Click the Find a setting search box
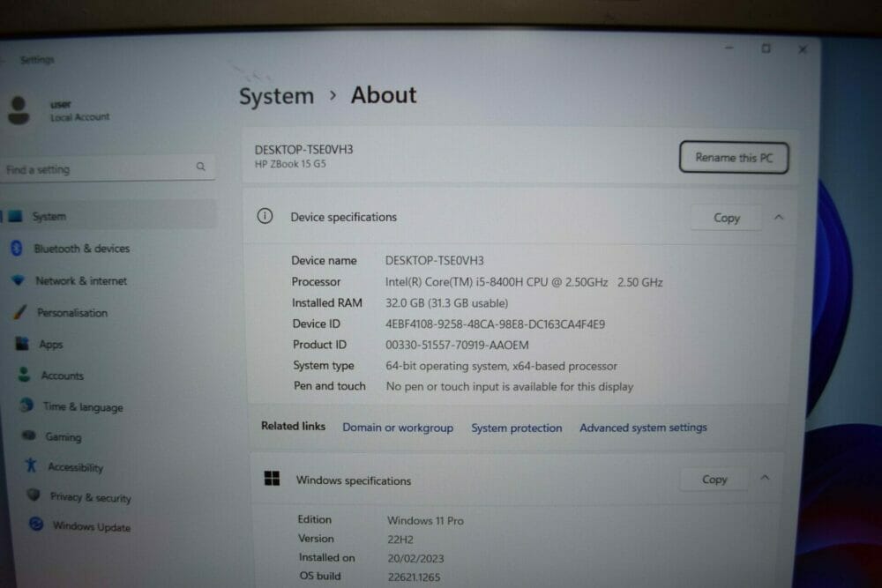 [108, 168]
